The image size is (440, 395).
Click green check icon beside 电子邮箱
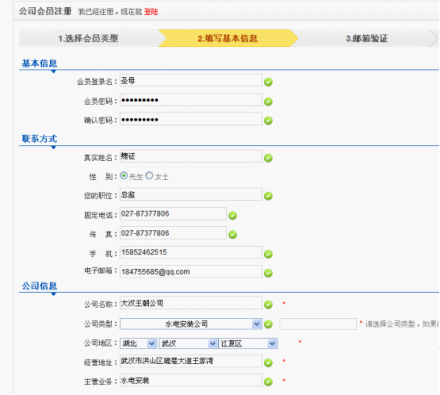[x=268, y=273]
